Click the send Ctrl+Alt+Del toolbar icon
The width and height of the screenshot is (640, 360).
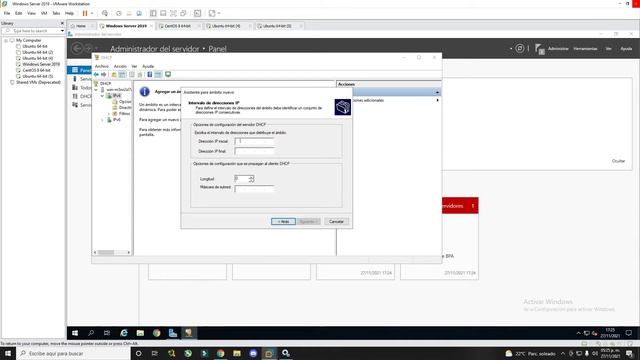click(105, 13)
